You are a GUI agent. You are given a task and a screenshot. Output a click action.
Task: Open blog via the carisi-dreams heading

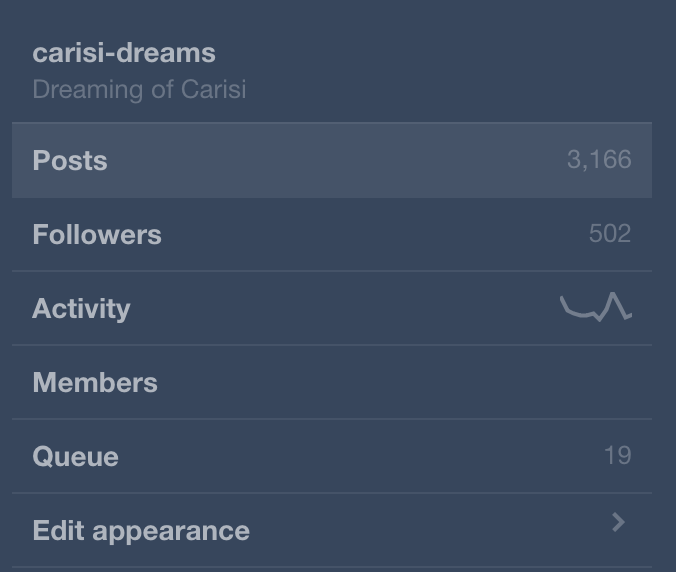coord(124,52)
